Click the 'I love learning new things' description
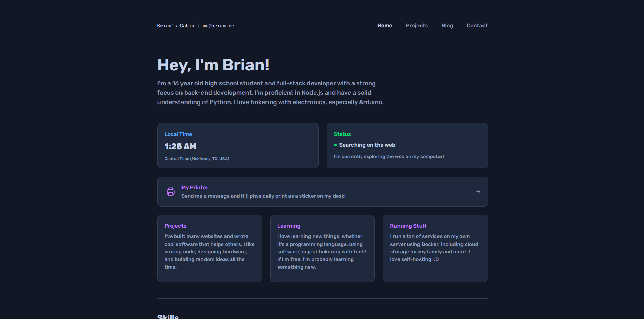The image size is (644, 319). coord(322,252)
